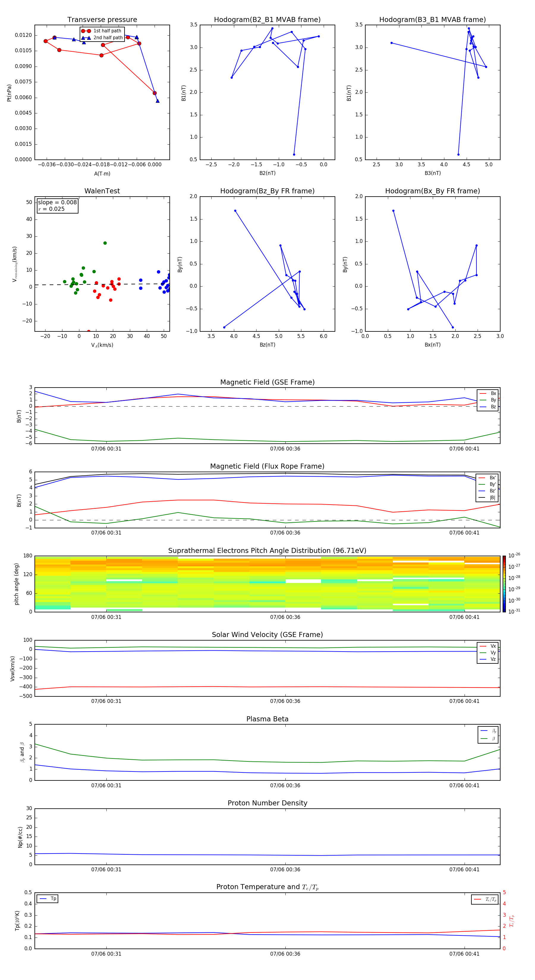The height and width of the screenshot is (980, 535).
Task: Click the beta_p entry in Plasma Beta legend
Action: pyautogui.click(x=489, y=731)
